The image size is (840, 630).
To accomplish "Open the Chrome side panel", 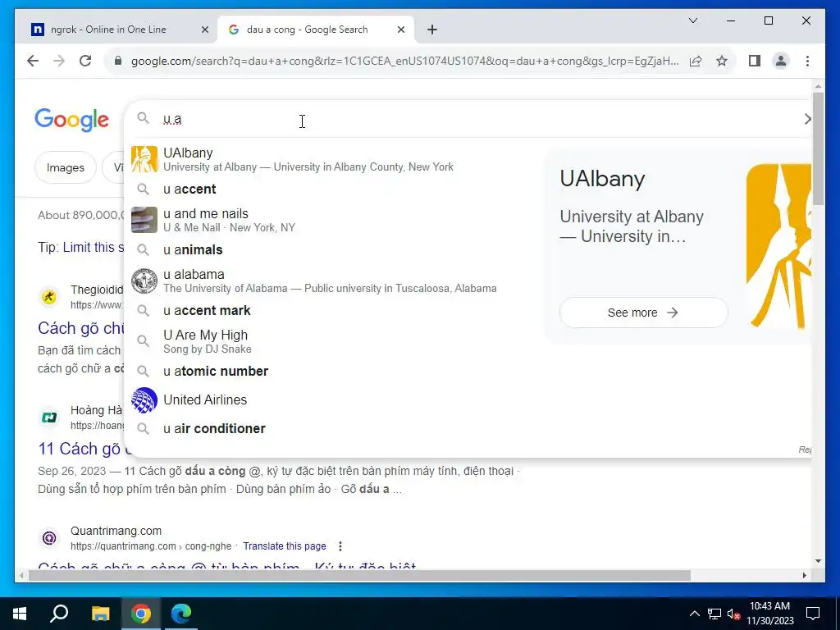I will click(755, 61).
